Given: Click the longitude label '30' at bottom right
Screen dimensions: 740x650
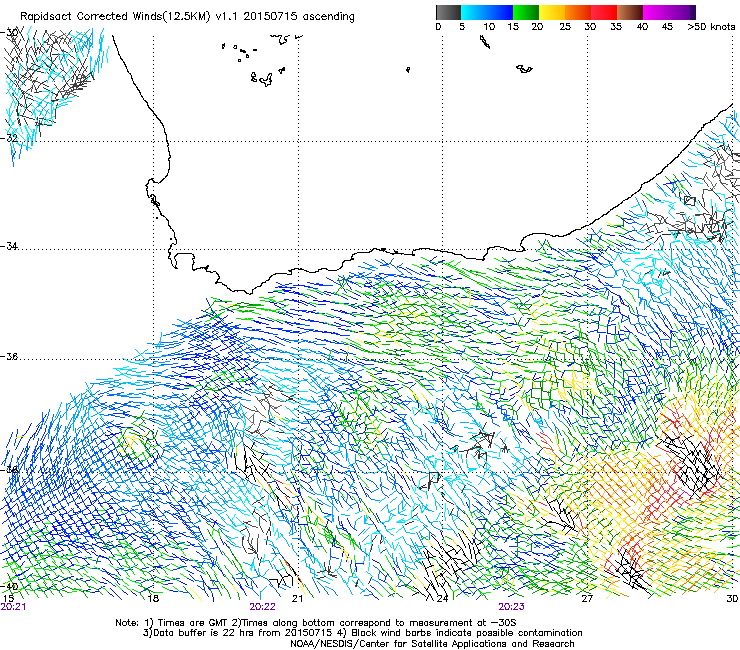Looking at the screenshot, I should coord(732,599).
